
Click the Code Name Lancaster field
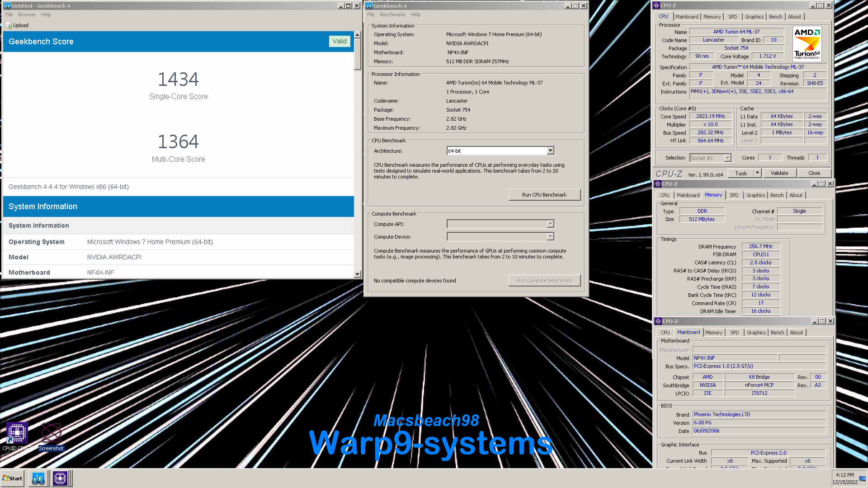714,40
